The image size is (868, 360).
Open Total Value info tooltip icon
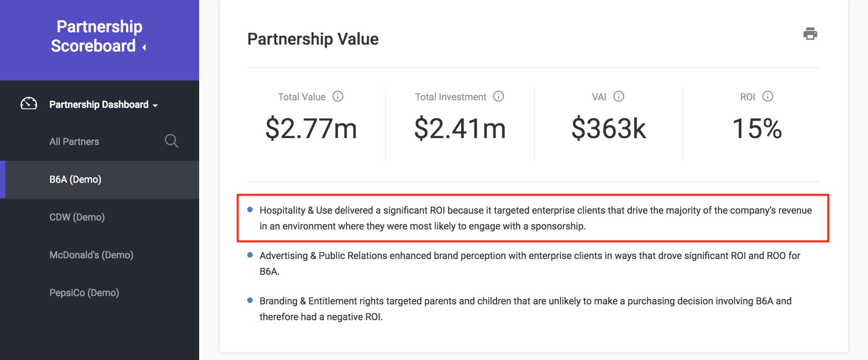(x=337, y=96)
